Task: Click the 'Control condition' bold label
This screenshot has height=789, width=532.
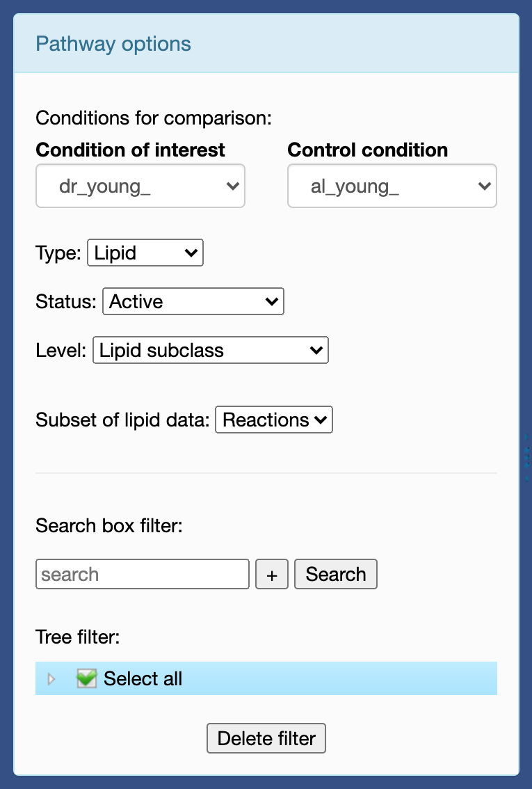Action: (x=367, y=150)
